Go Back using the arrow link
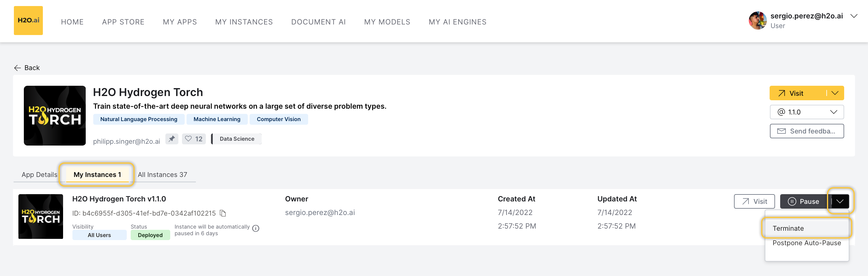This screenshot has width=868, height=276. [27, 68]
